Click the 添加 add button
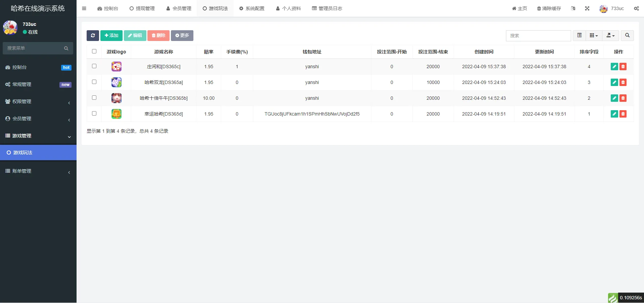Image resolution: width=644 pixels, height=303 pixels. point(111,36)
